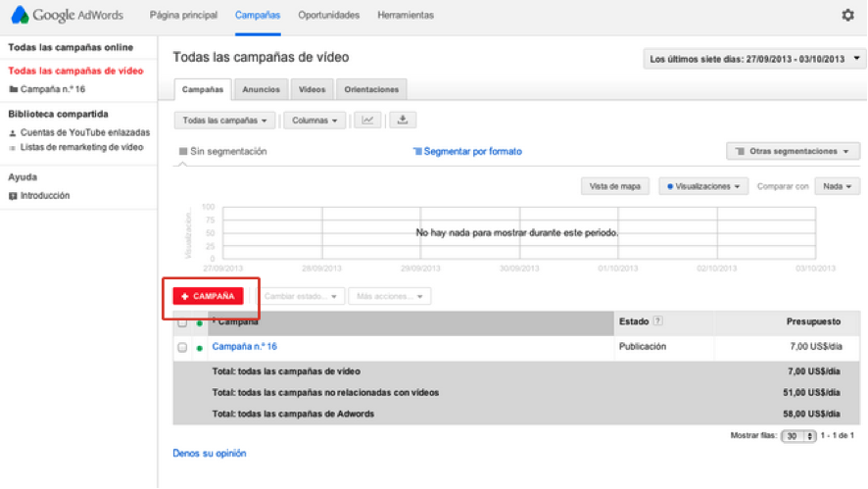The width and height of the screenshot is (868, 489).
Task: Open the settings gear icon
Action: 847,16
